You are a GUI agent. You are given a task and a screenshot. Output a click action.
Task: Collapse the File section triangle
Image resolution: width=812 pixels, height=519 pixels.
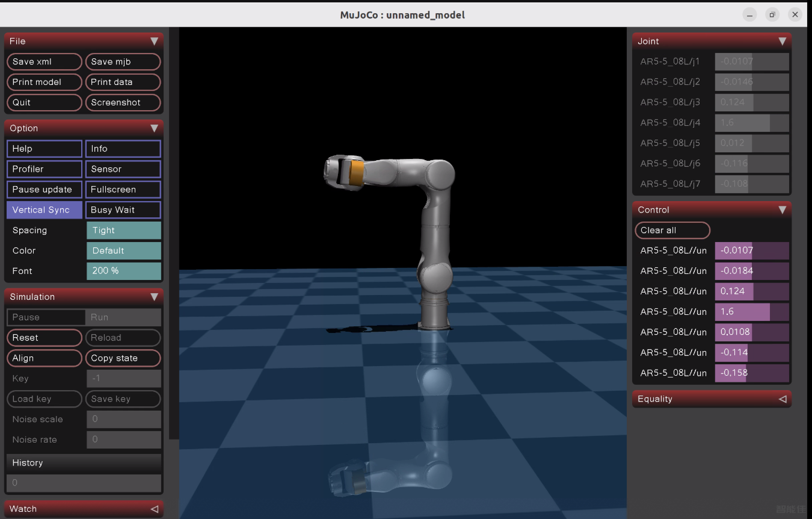(154, 41)
